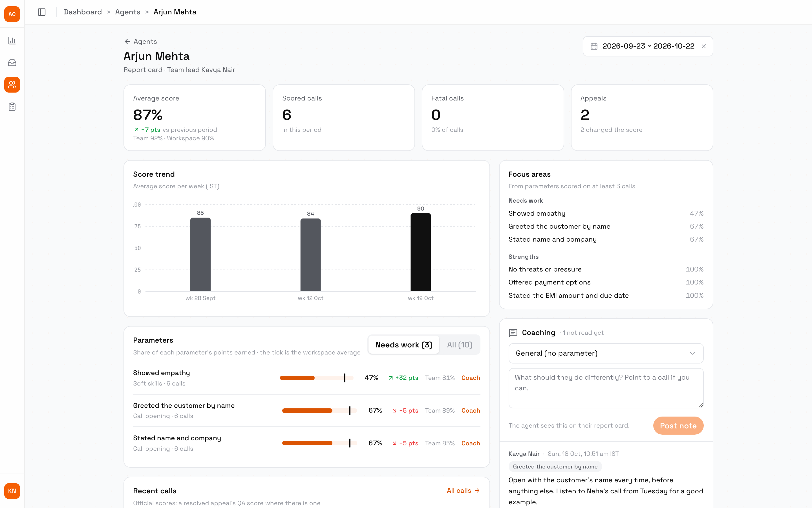
Task: Open the Agents people sidebar icon
Action: 12,85
